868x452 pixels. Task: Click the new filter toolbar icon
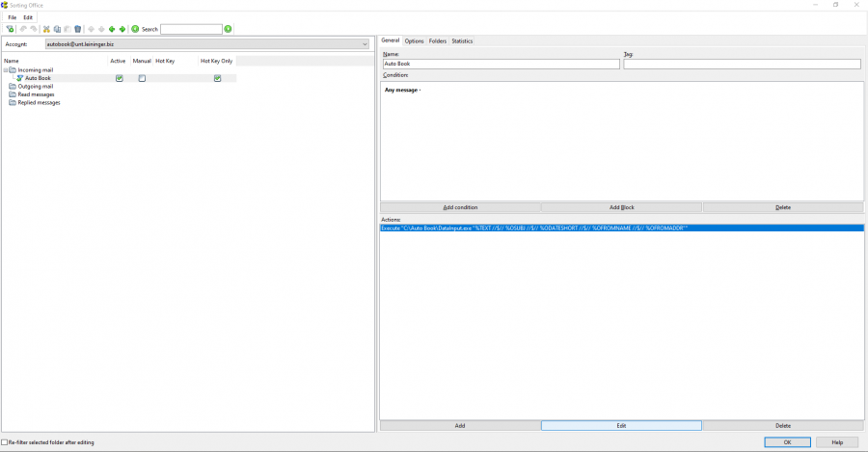tap(10, 29)
